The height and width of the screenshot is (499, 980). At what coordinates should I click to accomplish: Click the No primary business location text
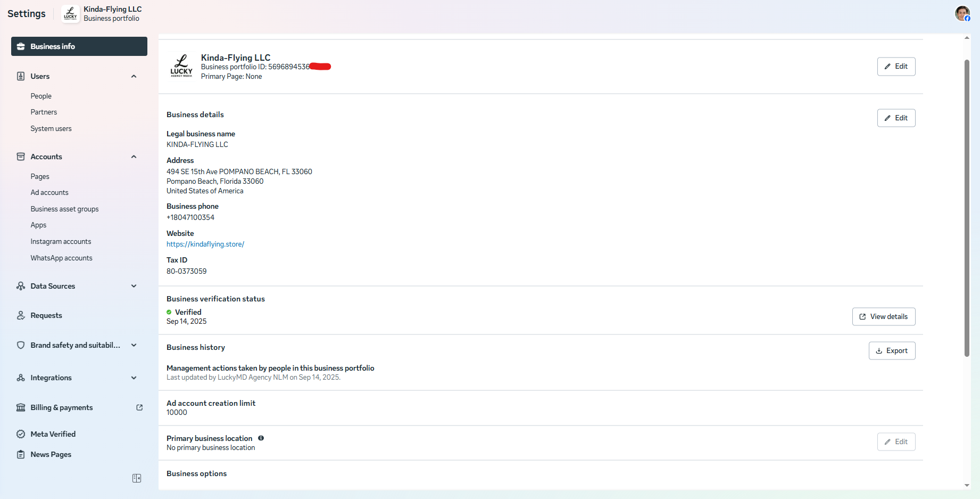coord(211,447)
